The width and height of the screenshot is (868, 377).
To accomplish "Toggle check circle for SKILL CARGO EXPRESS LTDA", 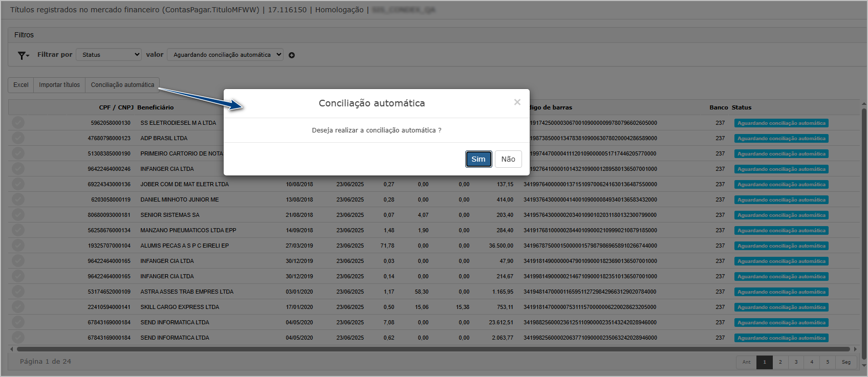I will point(18,307).
